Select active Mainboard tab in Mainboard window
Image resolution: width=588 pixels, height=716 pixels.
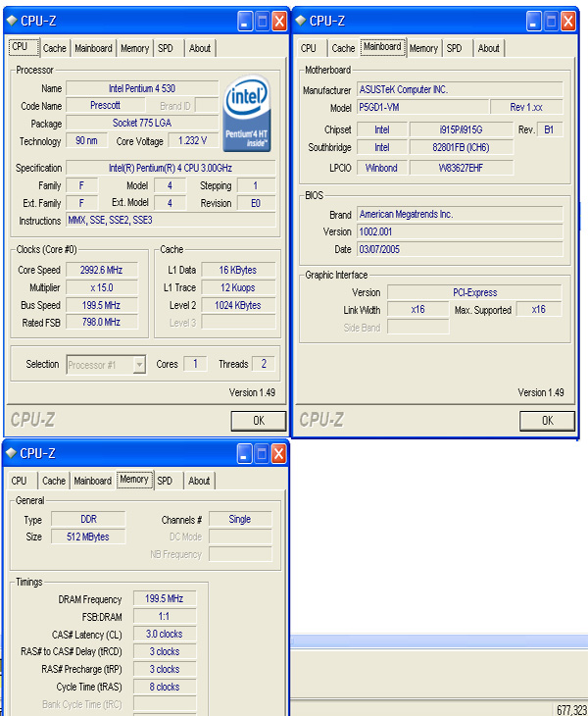point(382,46)
